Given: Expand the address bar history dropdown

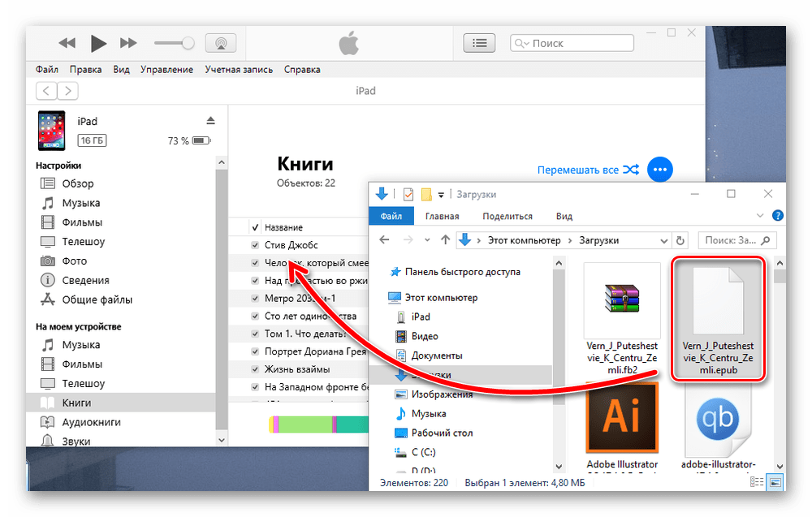Looking at the screenshot, I should [663, 241].
